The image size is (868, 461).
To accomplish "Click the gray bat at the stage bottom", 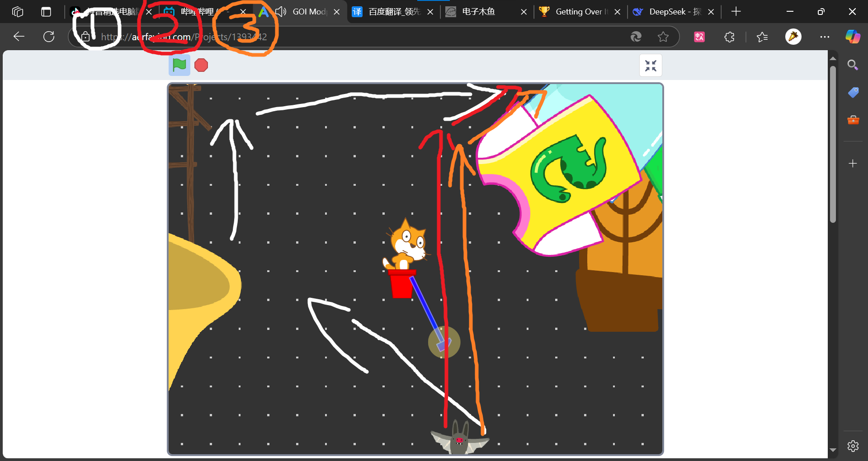I will tap(459, 437).
